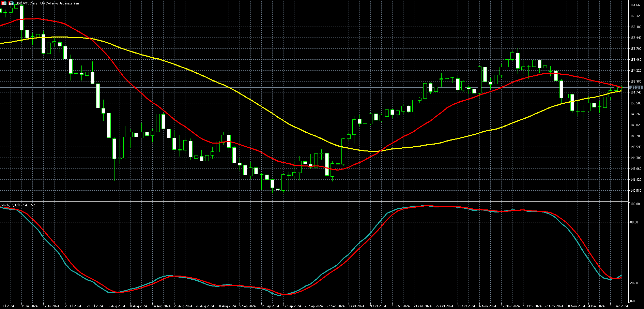Viewport: 644px width, 309px height.
Task: Click the 100.00 stochastic scale label
Action: (635, 204)
